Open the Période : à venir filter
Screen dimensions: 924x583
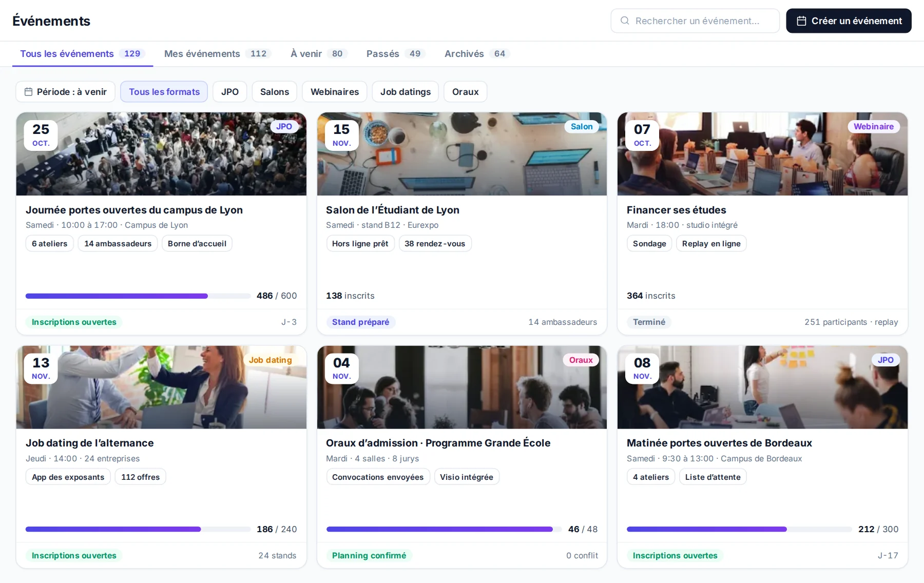click(x=66, y=92)
